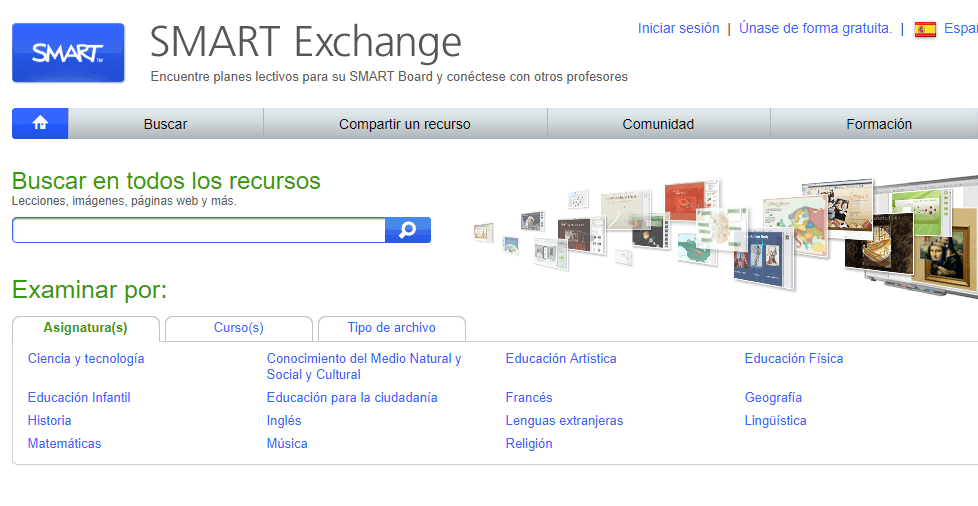Click Únase de forma gratuita link
The width and height of the screenshot is (978, 506).
point(815,28)
